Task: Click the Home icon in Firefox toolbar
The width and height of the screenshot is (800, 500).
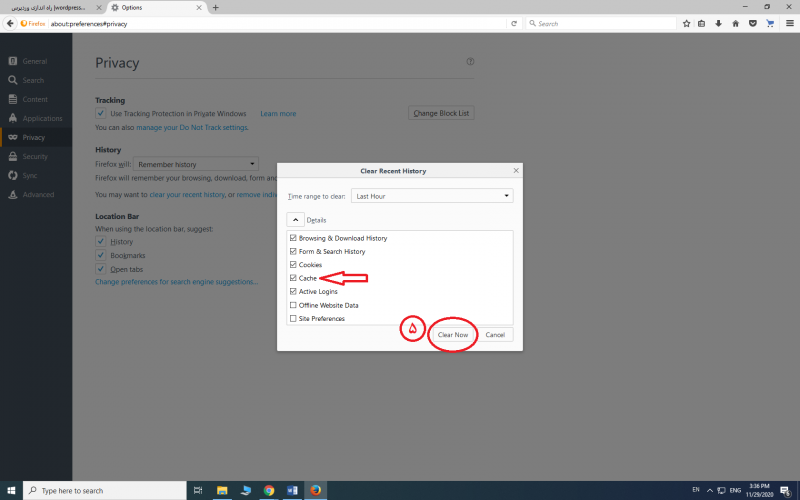Action: pos(735,23)
